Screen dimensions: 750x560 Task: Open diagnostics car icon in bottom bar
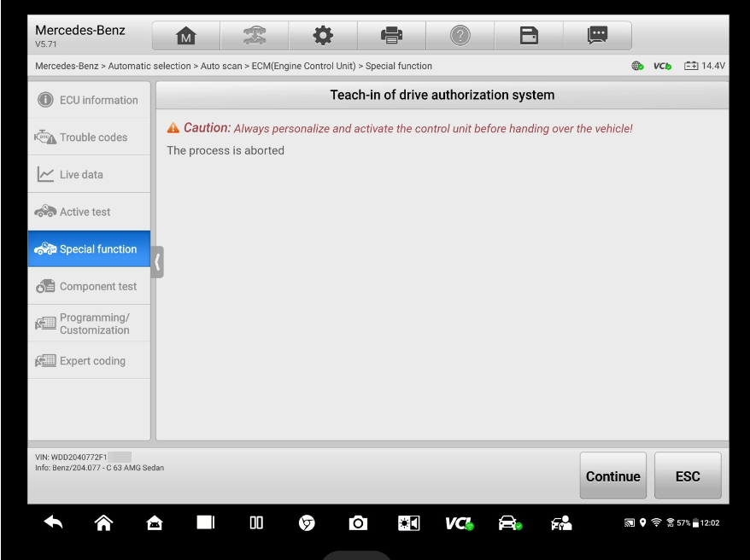pyautogui.click(x=510, y=523)
